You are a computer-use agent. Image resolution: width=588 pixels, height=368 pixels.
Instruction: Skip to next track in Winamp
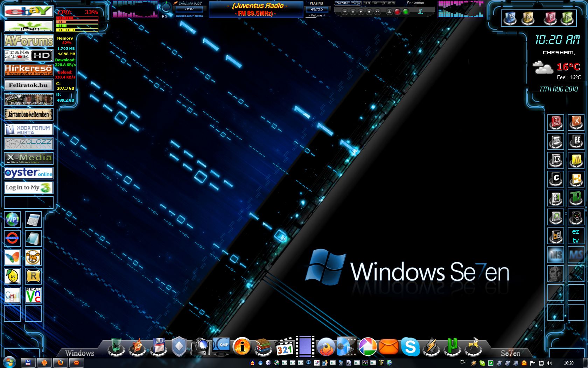click(x=377, y=12)
